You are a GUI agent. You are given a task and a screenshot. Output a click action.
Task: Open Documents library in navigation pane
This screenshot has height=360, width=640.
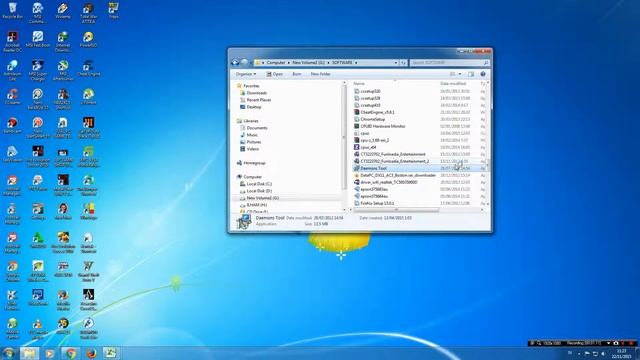pyautogui.click(x=257, y=128)
